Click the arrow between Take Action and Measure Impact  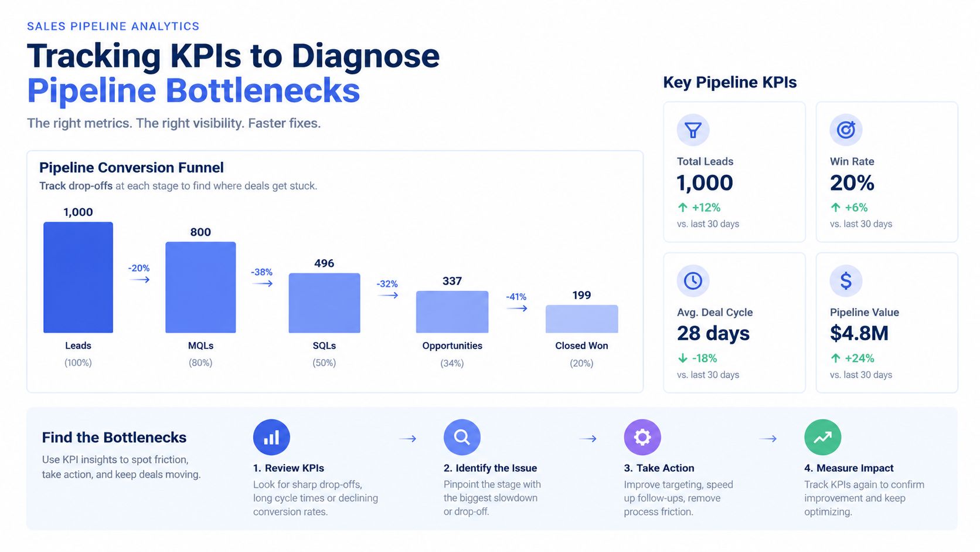pos(768,439)
